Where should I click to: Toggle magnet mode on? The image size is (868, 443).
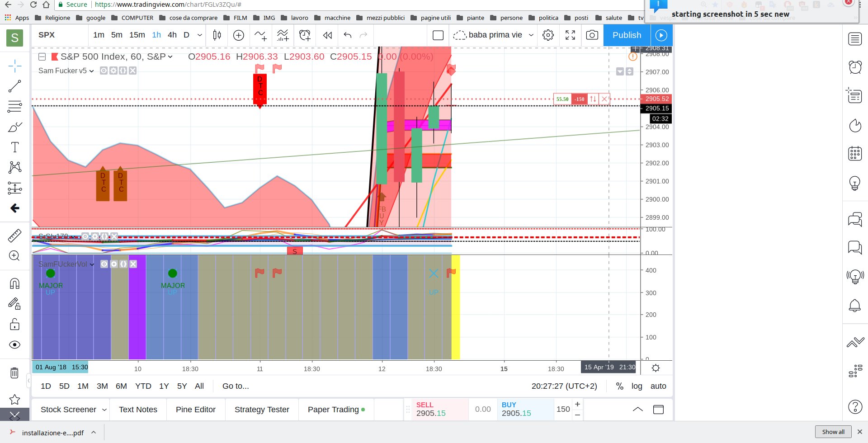point(14,283)
